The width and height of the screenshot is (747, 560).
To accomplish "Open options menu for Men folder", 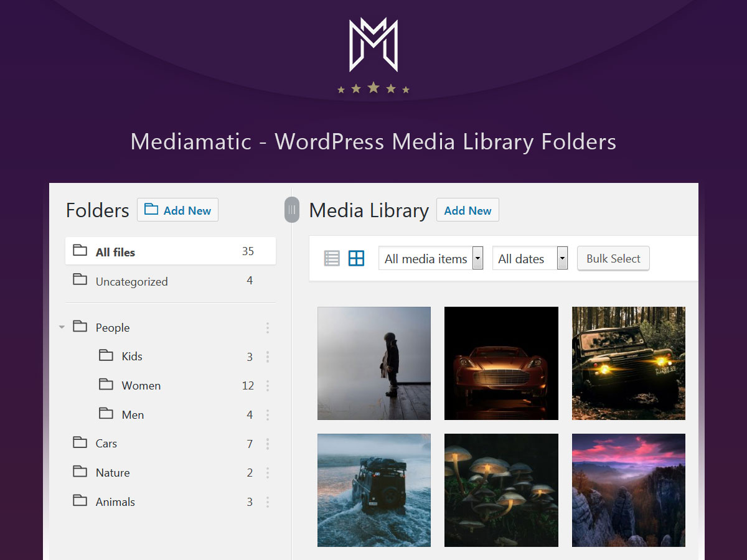I will click(268, 415).
